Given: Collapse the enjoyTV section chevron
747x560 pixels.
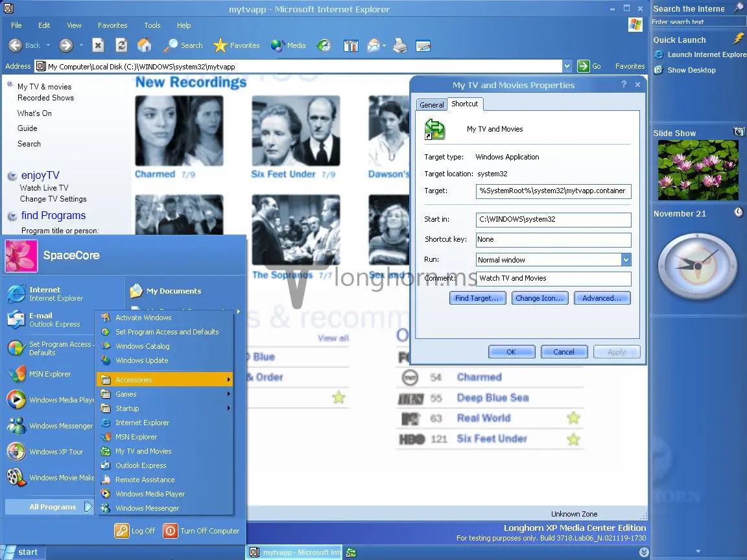Looking at the screenshot, I should pos(12,176).
